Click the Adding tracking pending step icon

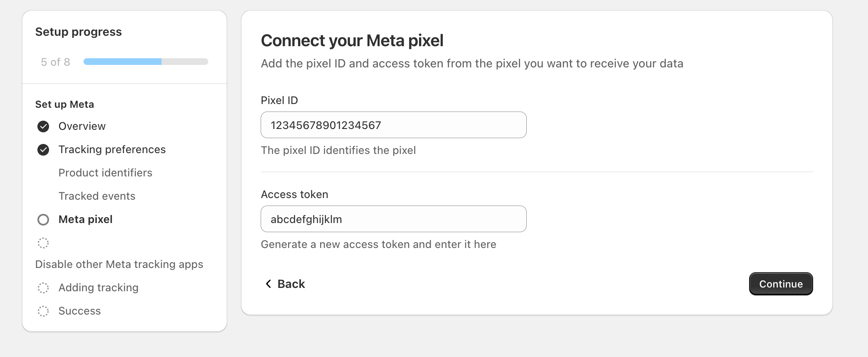pyautogui.click(x=43, y=288)
